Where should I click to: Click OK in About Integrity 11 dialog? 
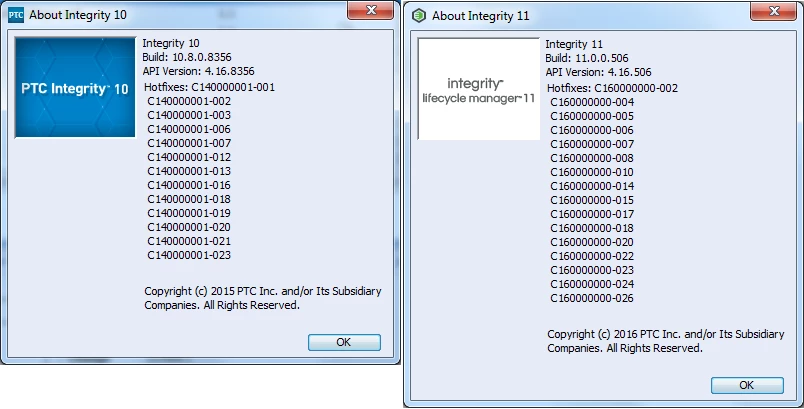[747, 385]
